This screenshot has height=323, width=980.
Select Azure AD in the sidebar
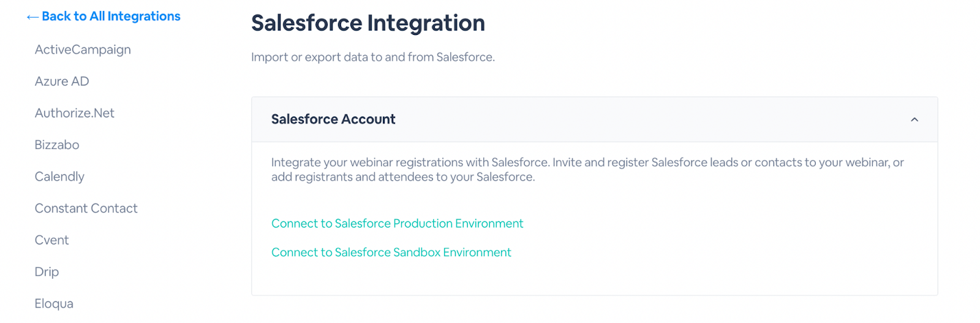[62, 82]
